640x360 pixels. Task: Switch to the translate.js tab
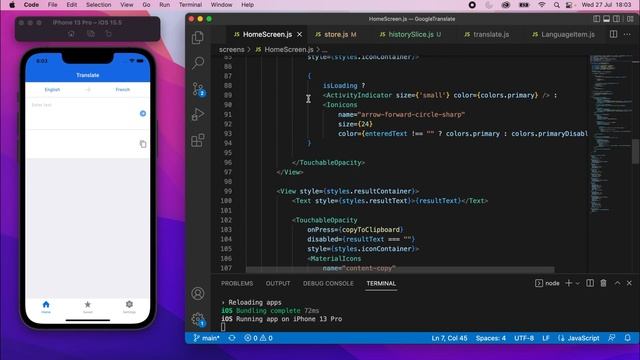coord(487,35)
